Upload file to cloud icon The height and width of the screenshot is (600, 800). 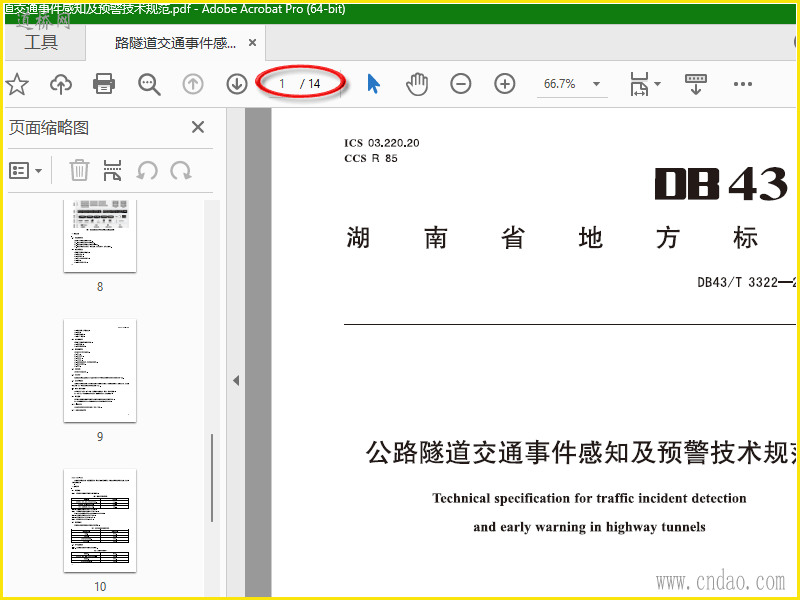pyautogui.click(x=61, y=84)
